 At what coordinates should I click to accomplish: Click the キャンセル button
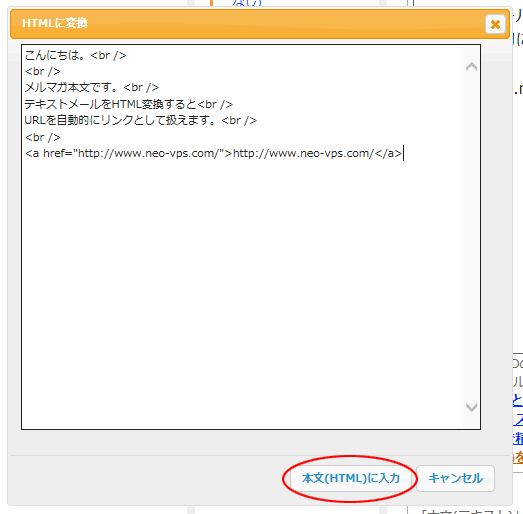tap(455, 478)
